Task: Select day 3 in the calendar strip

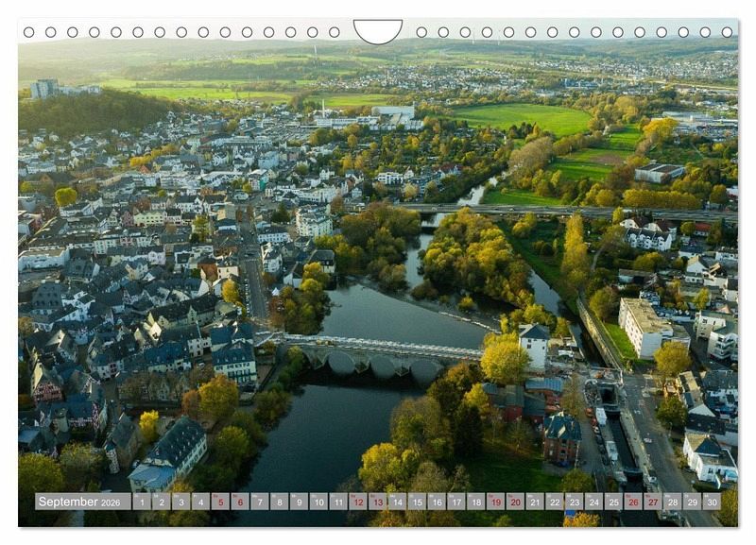Action: (181, 502)
